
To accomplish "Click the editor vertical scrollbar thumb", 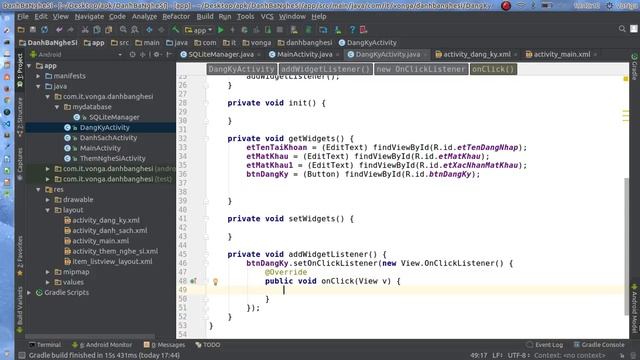I will tap(627, 247).
